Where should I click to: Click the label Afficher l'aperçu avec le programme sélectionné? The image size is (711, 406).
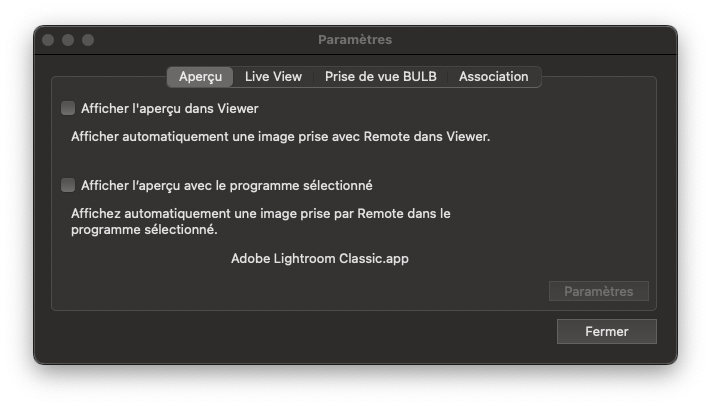point(227,186)
